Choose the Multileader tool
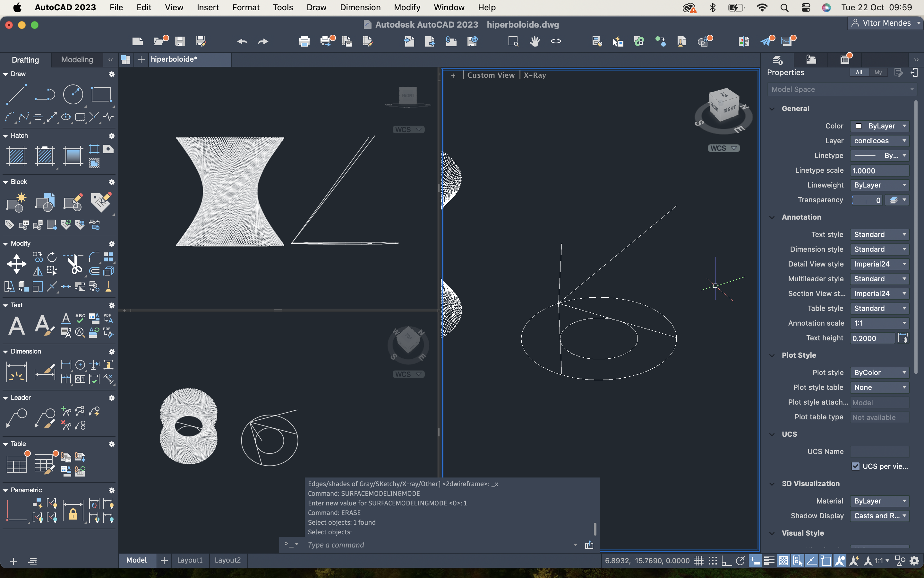The image size is (924, 578). pyautogui.click(x=16, y=418)
